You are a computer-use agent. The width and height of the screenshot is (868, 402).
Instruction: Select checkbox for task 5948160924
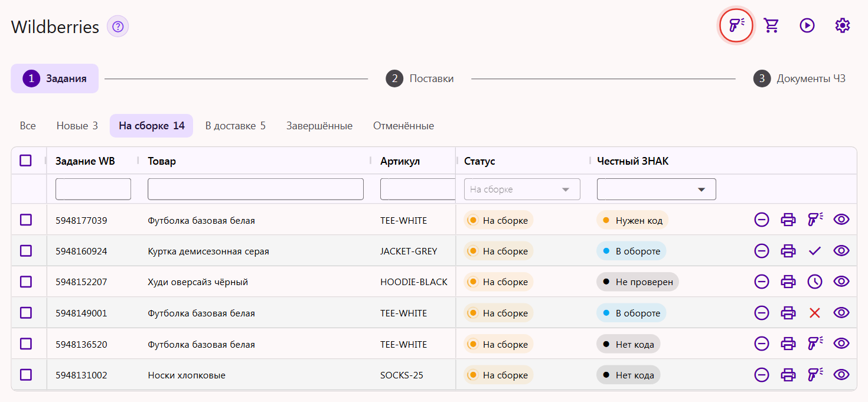point(25,251)
